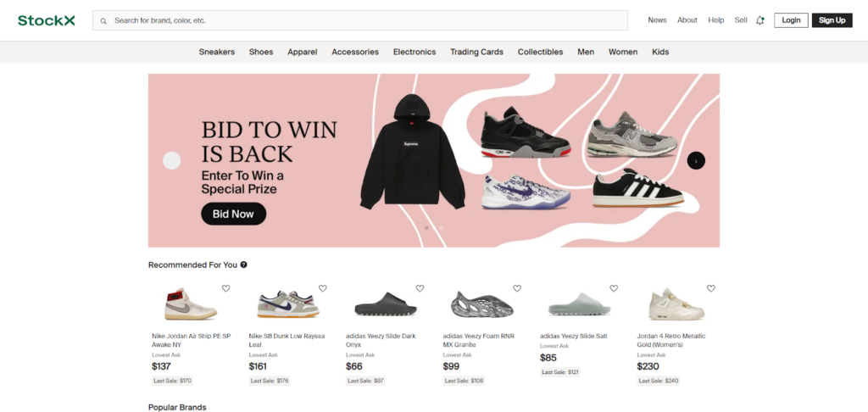Click the StockX logo

(x=47, y=20)
